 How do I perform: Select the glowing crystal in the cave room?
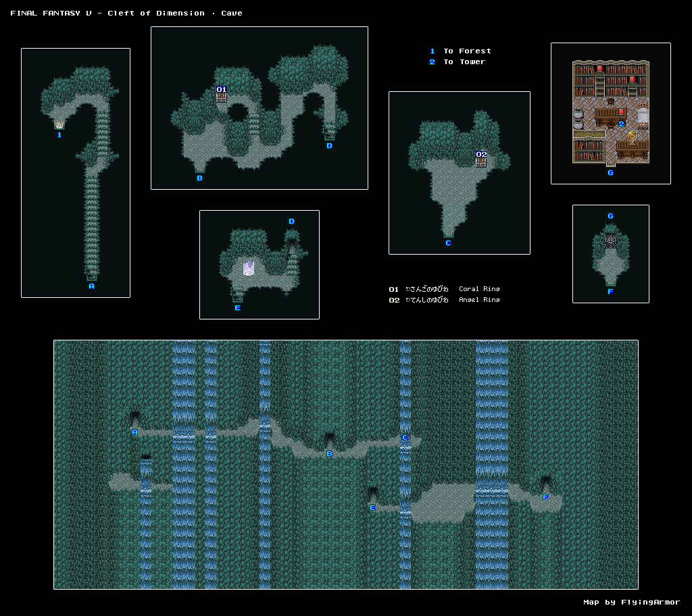pyautogui.click(x=249, y=268)
